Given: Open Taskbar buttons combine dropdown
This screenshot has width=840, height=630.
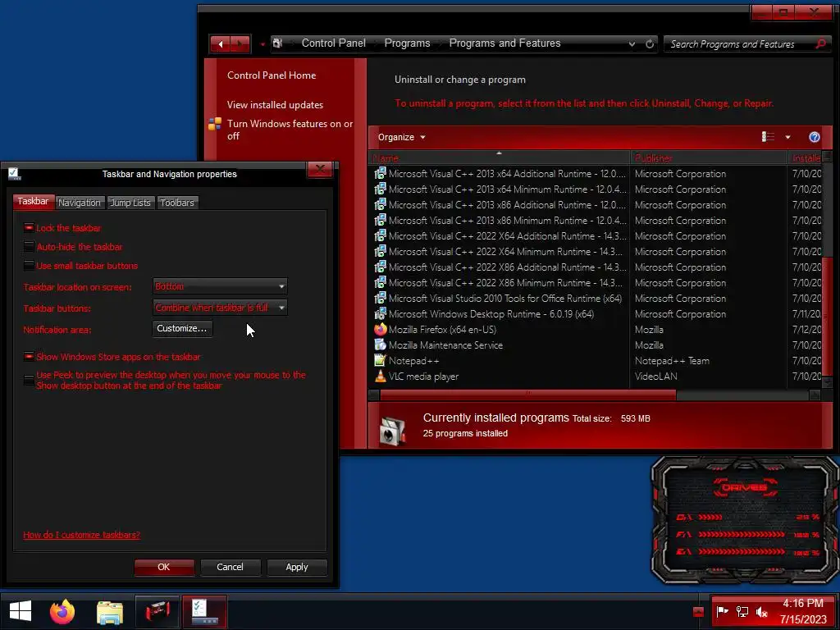Looking at the screenshot, I should point(220,308).
